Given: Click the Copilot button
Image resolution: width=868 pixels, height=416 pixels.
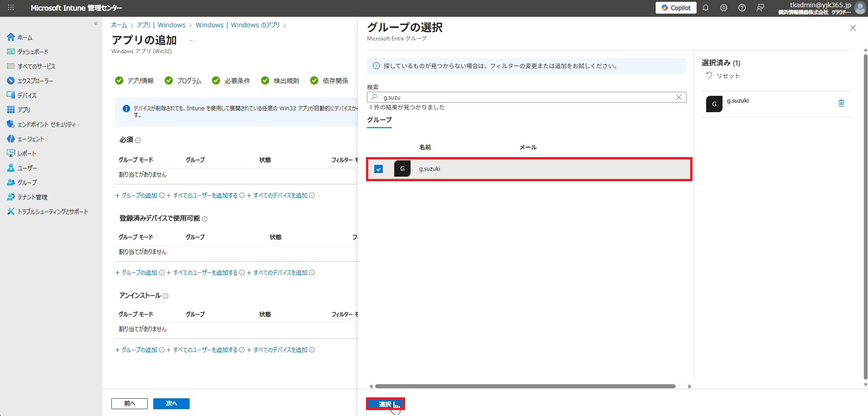Looking at the screenshot, I should click(x=676, y=8).
